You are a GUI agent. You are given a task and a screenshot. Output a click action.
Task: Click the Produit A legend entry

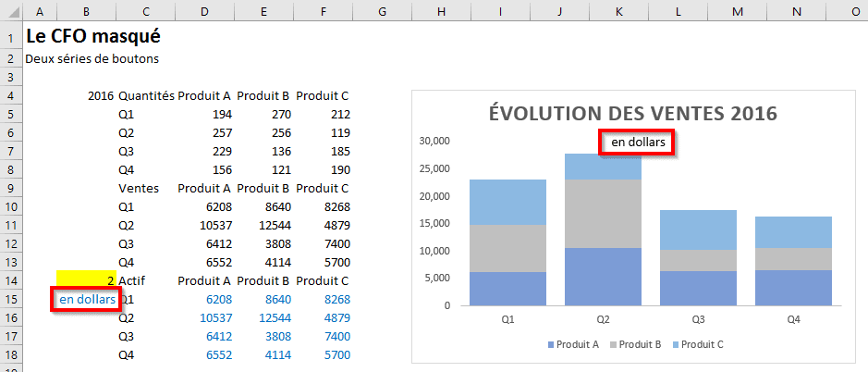579,344
